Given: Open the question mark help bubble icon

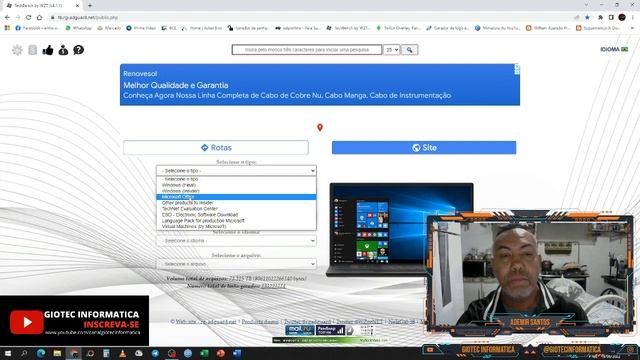Looking at the screenshot, I should coord(78,50).
